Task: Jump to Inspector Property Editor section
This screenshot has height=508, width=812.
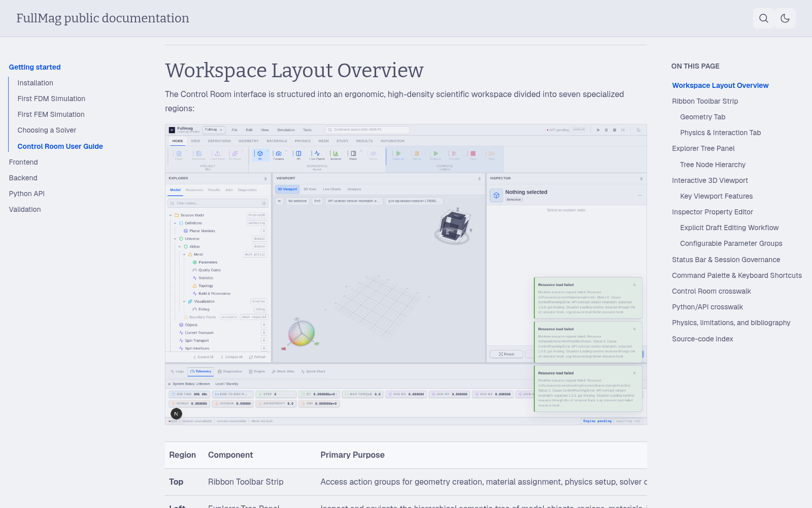Action: tap(712, 212)
